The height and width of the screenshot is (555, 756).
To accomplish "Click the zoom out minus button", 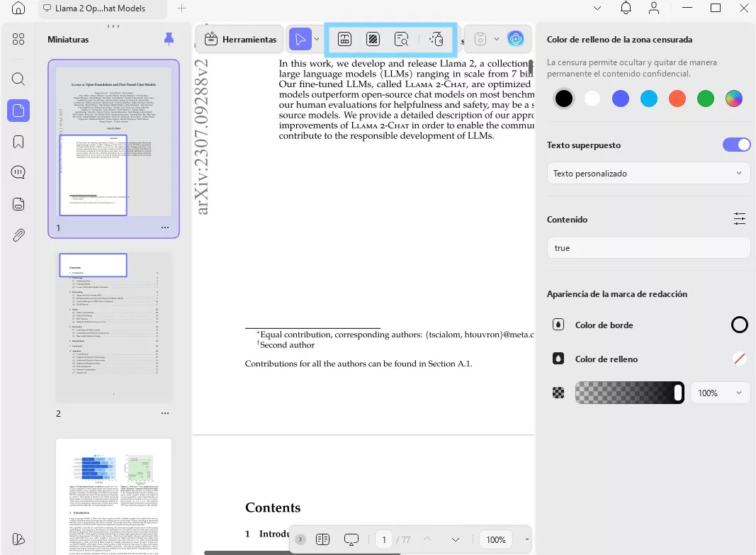I will coord(526,539).
